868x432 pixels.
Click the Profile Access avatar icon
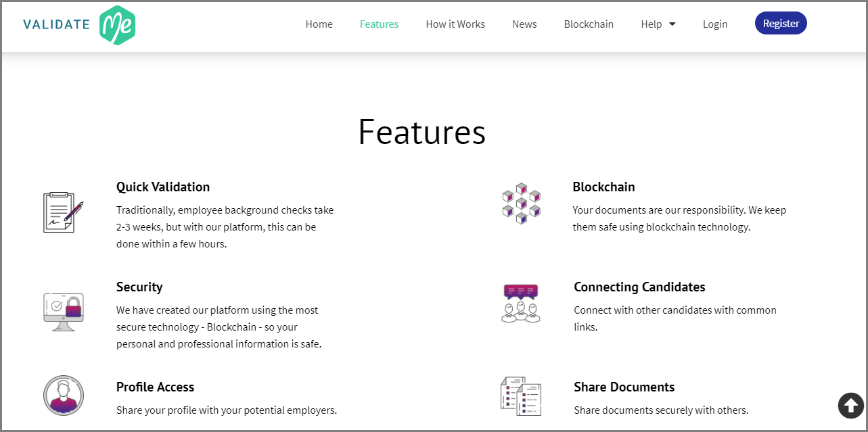[x=63, y=395]
